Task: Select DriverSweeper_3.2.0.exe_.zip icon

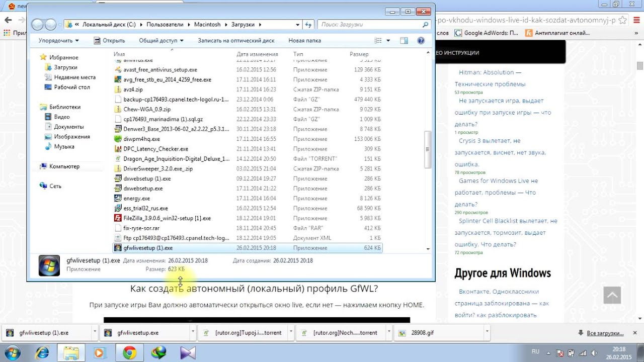Action: 118,168
